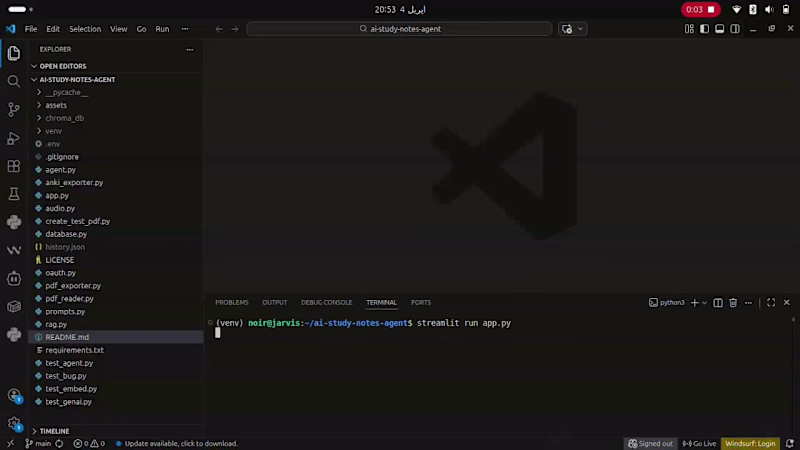Open the Search view icon

14,81
